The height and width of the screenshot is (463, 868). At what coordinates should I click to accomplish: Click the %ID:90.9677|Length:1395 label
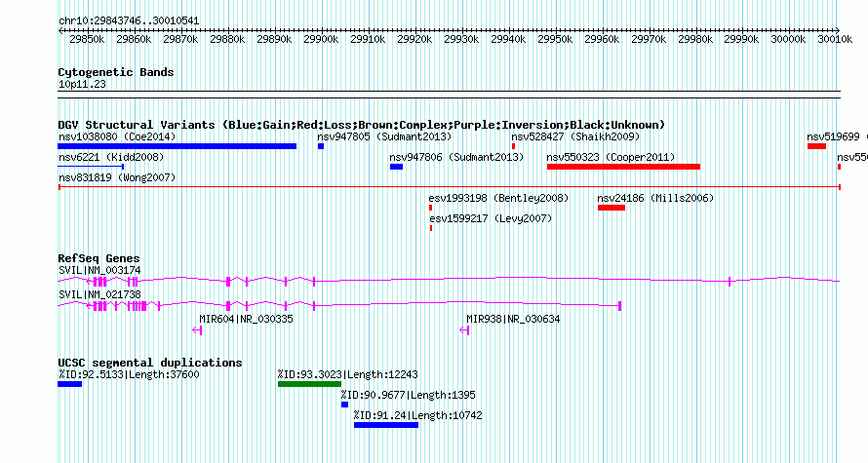click(408, 395)
